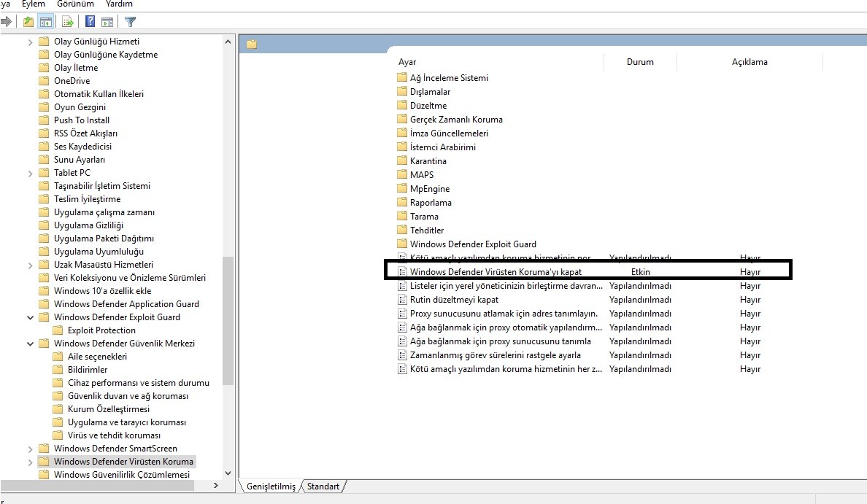Click the Karantina folder icon
This screenshot has width=867, height=504.
click(402, 160)
